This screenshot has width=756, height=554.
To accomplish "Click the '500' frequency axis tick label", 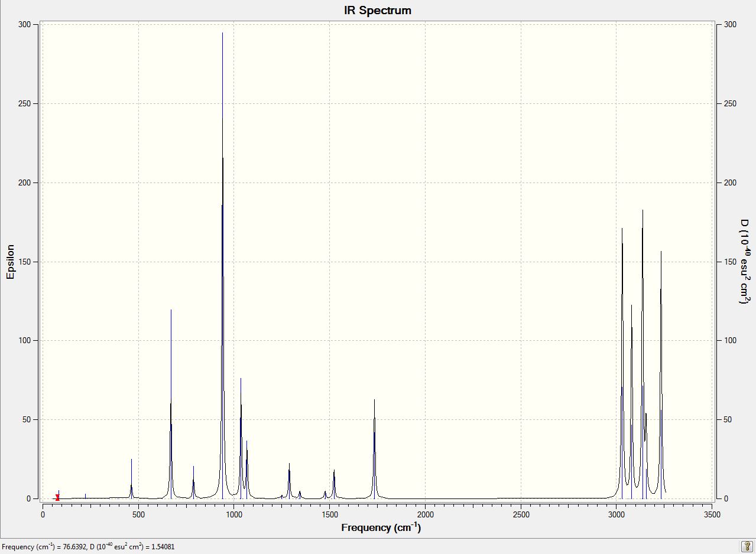I will click(x=138, y=515).
